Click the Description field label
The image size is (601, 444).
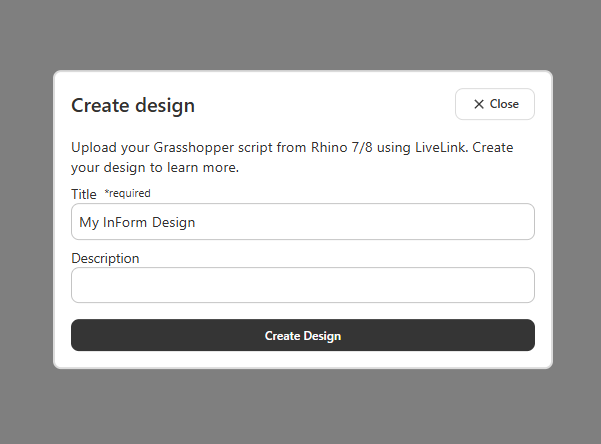tap(105, 258)
